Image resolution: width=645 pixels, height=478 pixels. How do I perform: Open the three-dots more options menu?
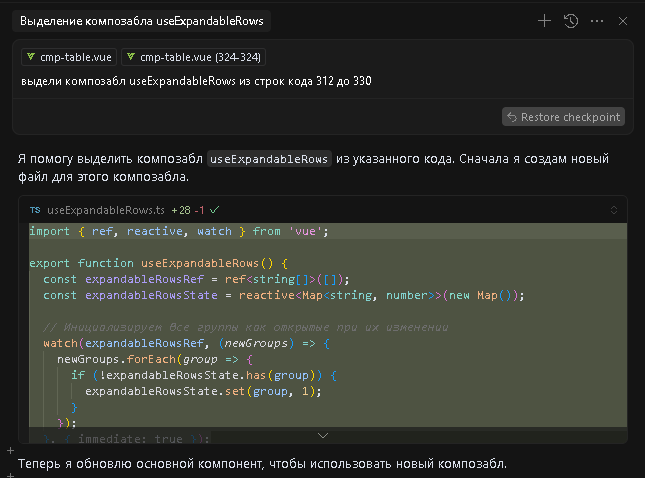tap(597, 21)
